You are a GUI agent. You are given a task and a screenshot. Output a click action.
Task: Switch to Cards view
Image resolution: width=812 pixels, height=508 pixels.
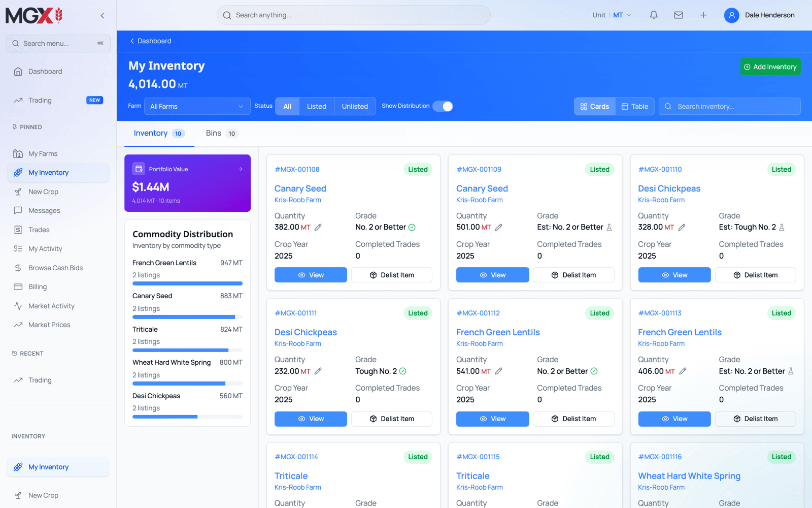(x=595, y=106)
